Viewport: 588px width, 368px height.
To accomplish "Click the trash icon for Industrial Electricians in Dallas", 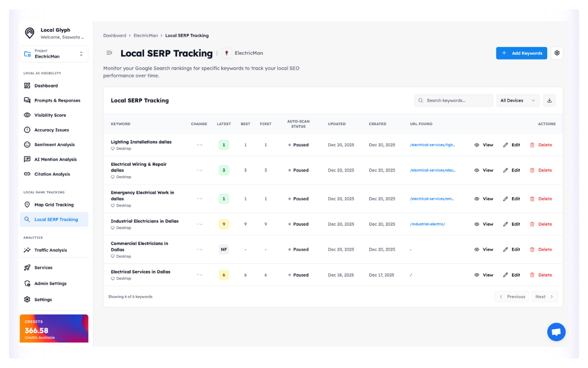I will point(532,224).
